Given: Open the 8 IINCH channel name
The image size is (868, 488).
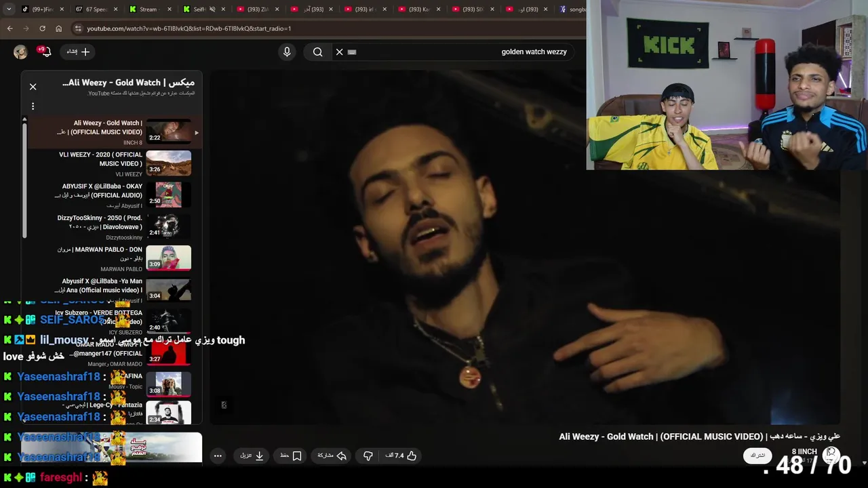Looking at the screenshot, I should [804, 451].
